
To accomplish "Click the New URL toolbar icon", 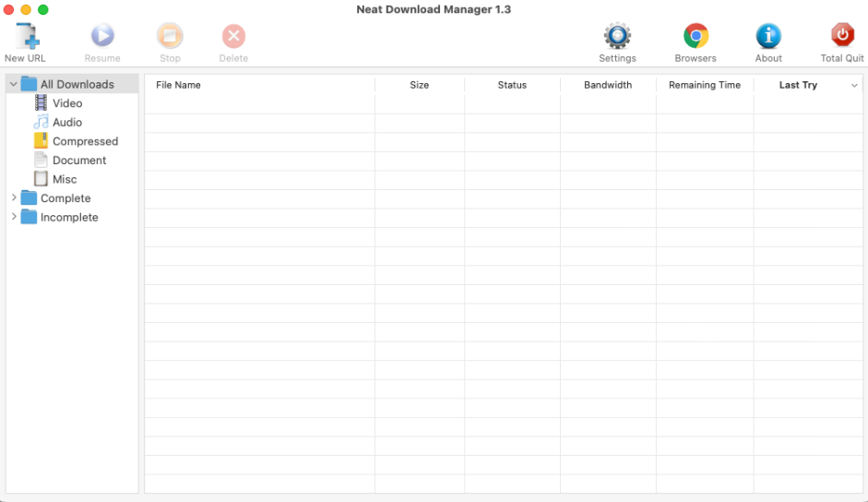I will [26, 37].
